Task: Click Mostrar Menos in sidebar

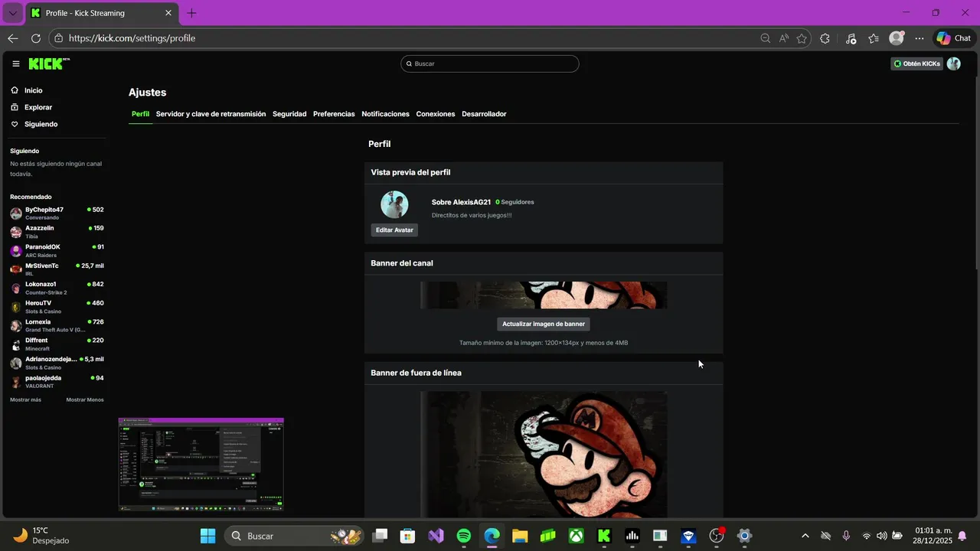Action: click(85, 399)
